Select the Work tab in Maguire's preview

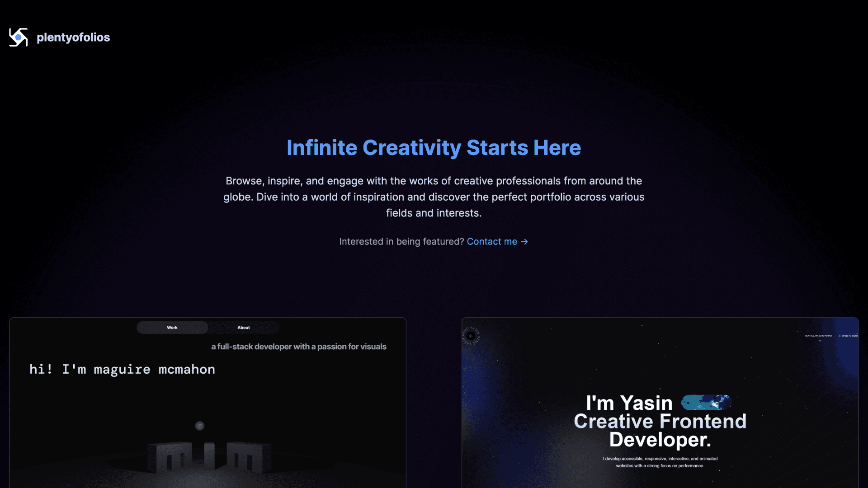pos(172,328)
